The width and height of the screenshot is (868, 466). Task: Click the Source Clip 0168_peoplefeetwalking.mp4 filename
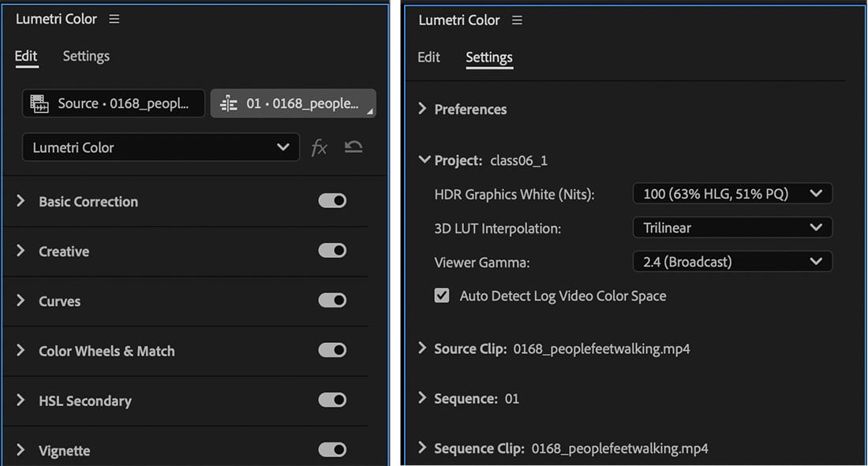click(x=601, y=349)
